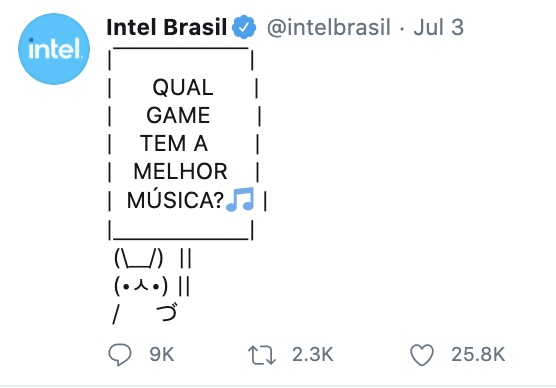Click the bunny ears text art

coord(139,258)
